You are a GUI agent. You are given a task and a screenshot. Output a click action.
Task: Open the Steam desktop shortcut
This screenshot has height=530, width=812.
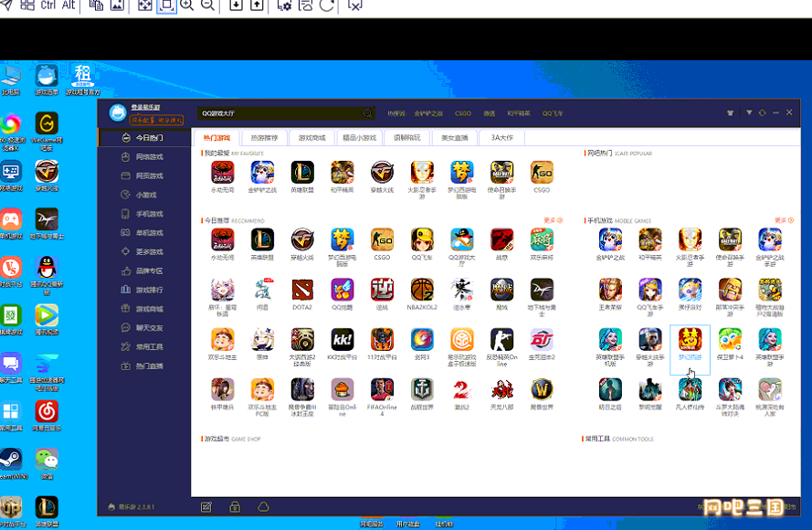coord(11,463)
